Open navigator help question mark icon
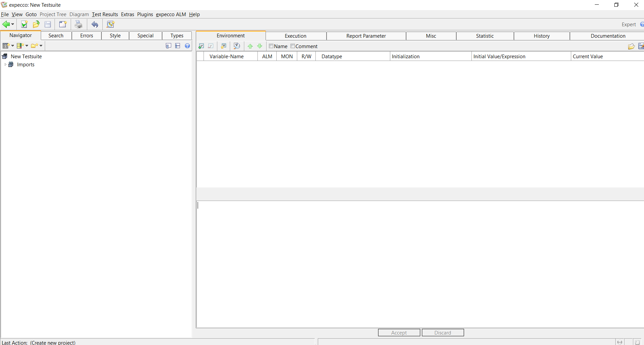 (187, 46)
